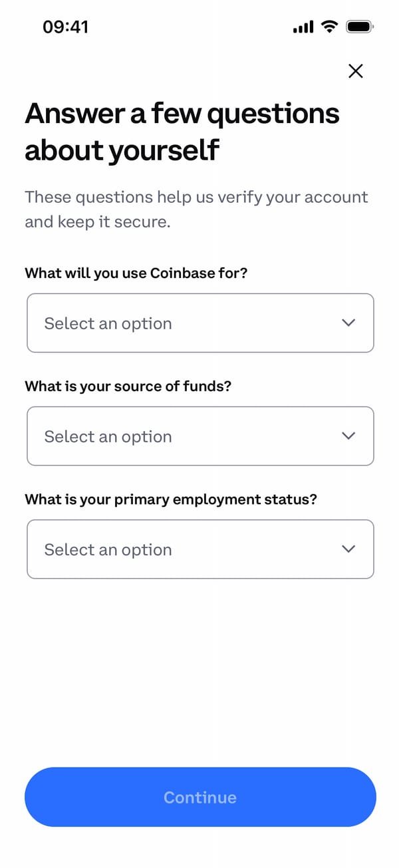
Task: Close the questionnaire with the X icon
Action: pyautogui.click(x=356, y=71)
